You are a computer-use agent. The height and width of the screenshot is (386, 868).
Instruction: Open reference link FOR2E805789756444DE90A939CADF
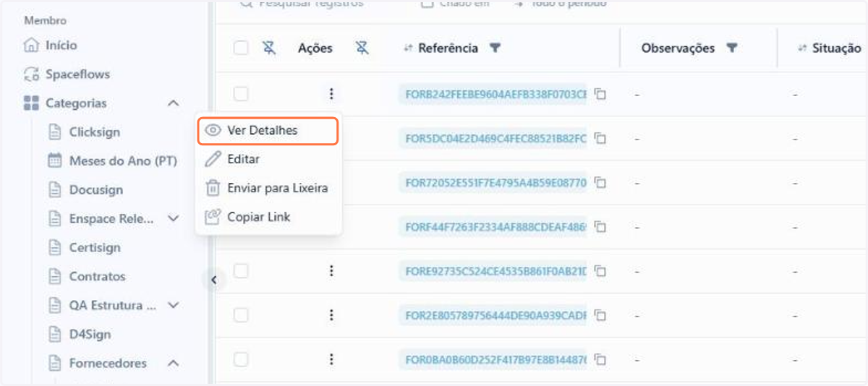pos(493,315)
